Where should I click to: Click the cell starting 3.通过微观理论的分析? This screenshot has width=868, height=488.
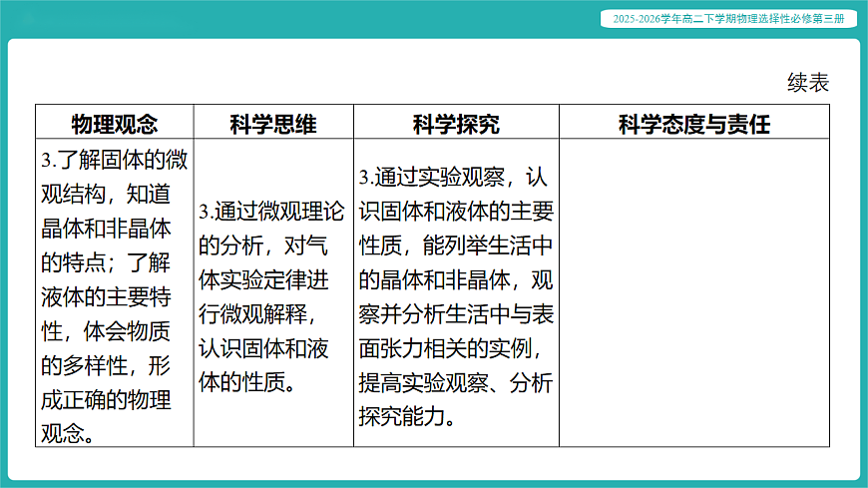coord(273,292)
